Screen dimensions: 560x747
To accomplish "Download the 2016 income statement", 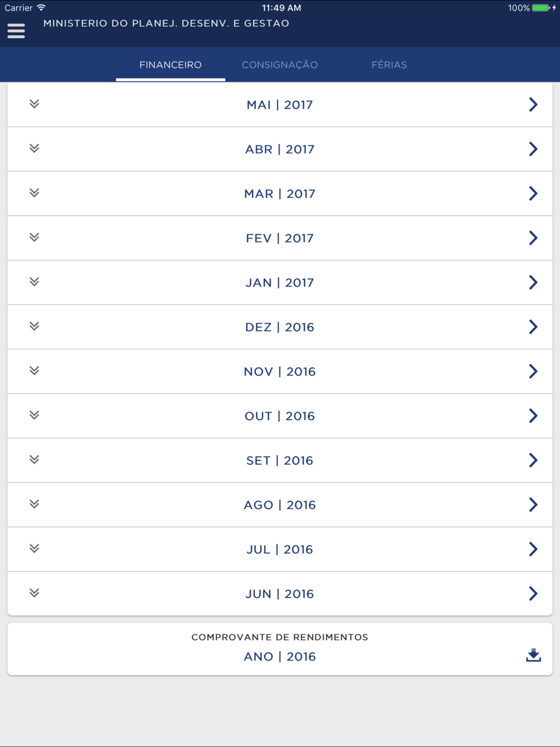I will pos(533,655).
